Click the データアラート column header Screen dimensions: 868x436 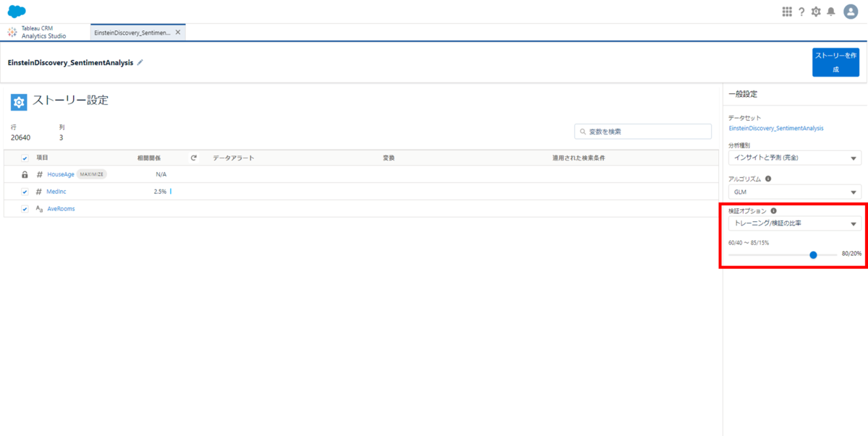tap(233, 158)
